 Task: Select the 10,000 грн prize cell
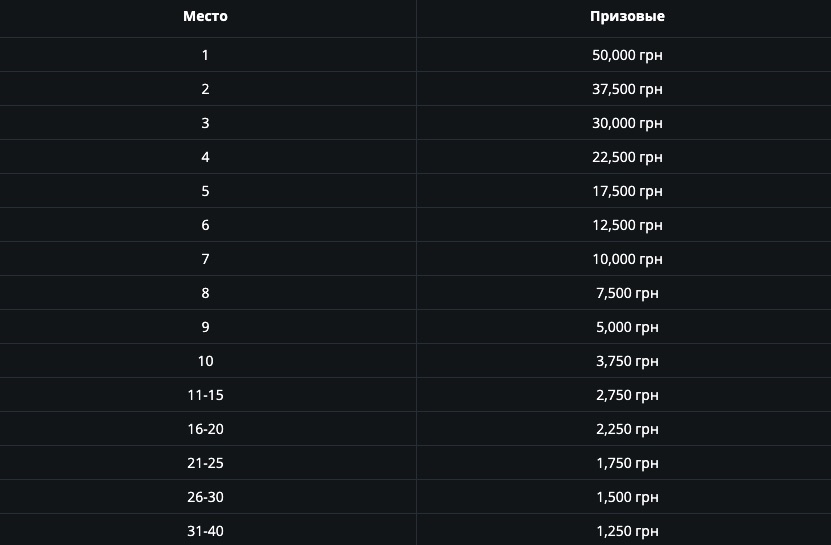[627, 259]
